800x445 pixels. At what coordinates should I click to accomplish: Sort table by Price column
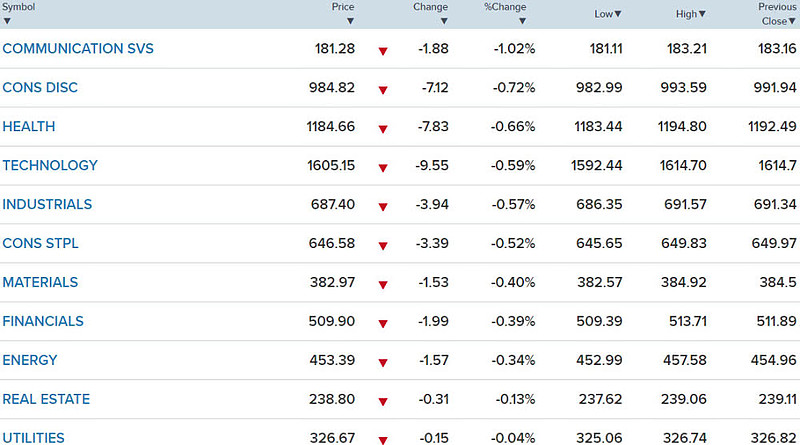[343, 7]
